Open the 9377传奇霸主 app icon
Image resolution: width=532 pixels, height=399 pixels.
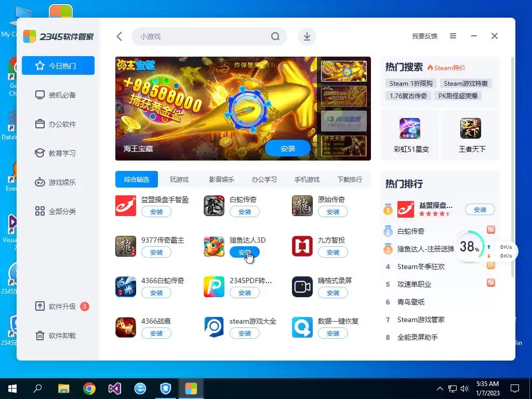pyautogui.click(x=126, y=246)
